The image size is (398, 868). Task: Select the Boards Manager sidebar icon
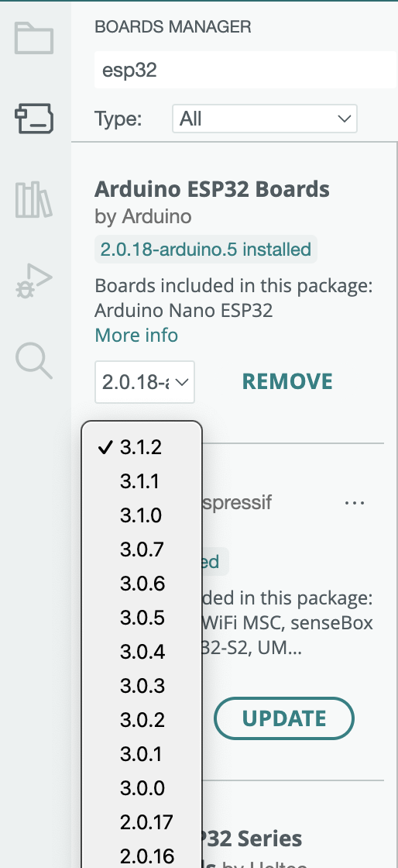tap(34, 119)
